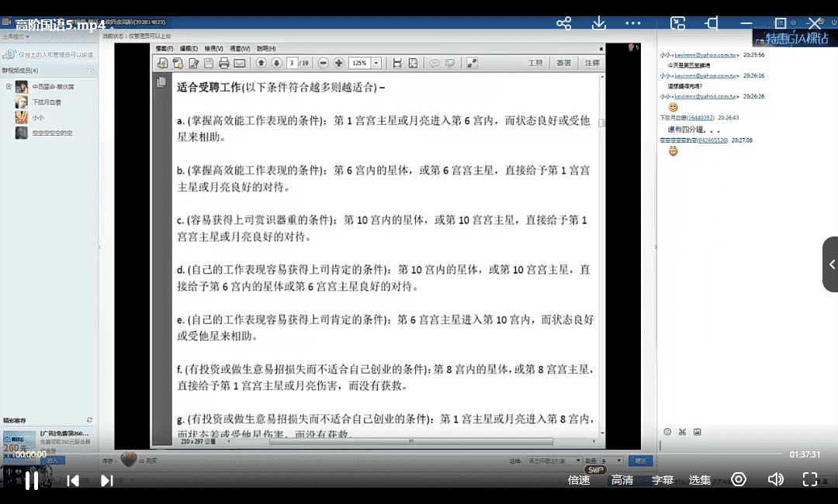The height and width of the screenshot is (504, 838).
Task: Click the print icon in PDF toolbar
Action: click(223, 63)
